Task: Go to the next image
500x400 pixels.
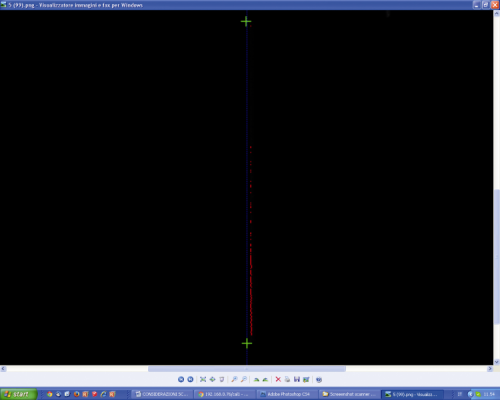Action: pos(190,379)
